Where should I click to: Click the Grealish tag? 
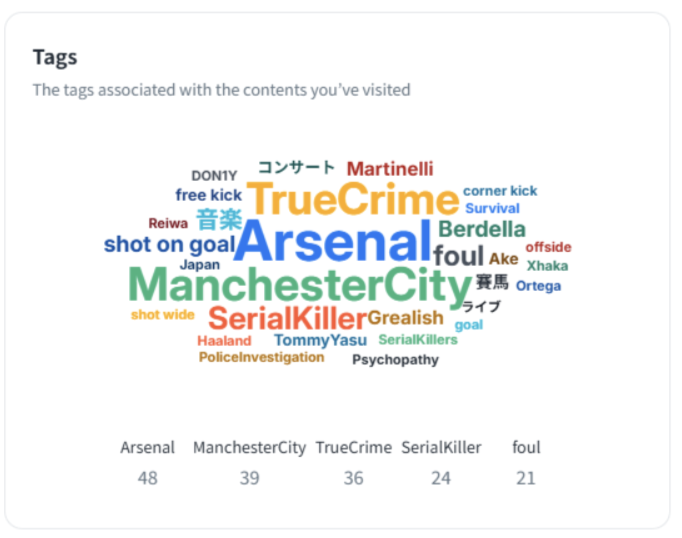405,318
